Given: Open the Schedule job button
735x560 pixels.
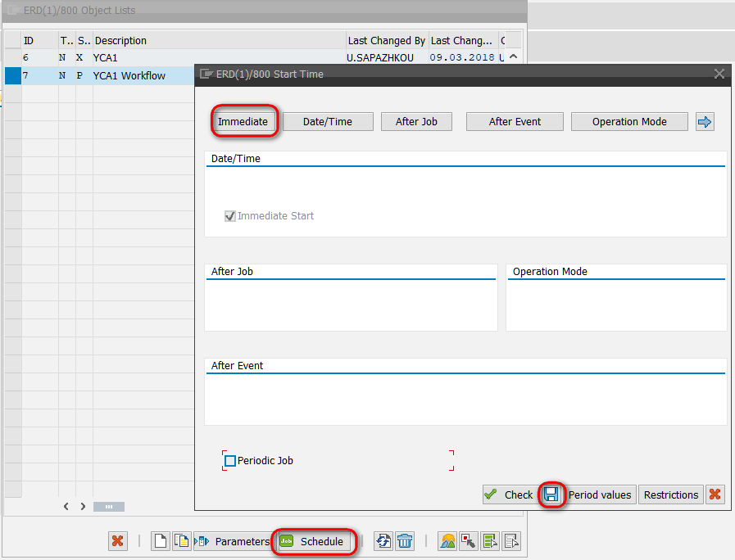Looking at the screenshot, I should point(315,541).
